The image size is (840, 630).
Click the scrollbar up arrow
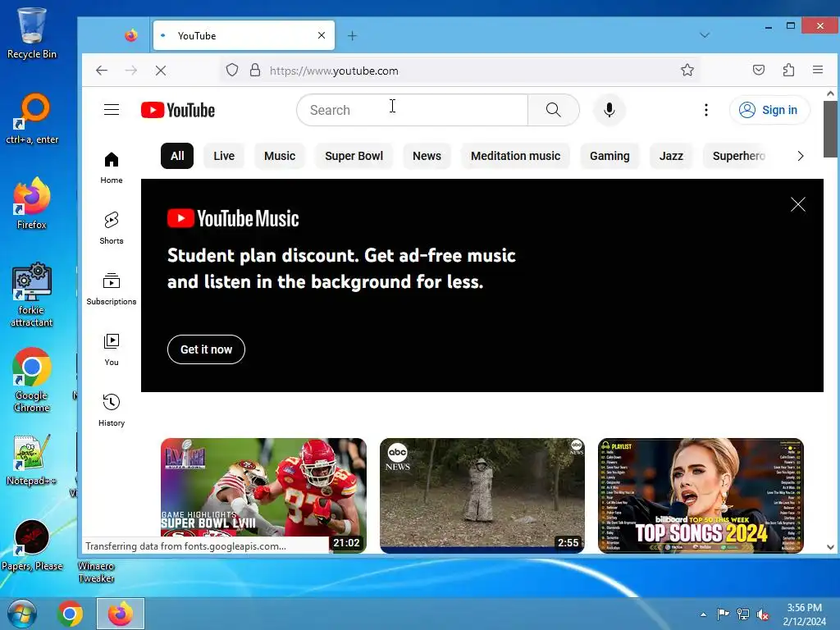click(x=830, y=94)
